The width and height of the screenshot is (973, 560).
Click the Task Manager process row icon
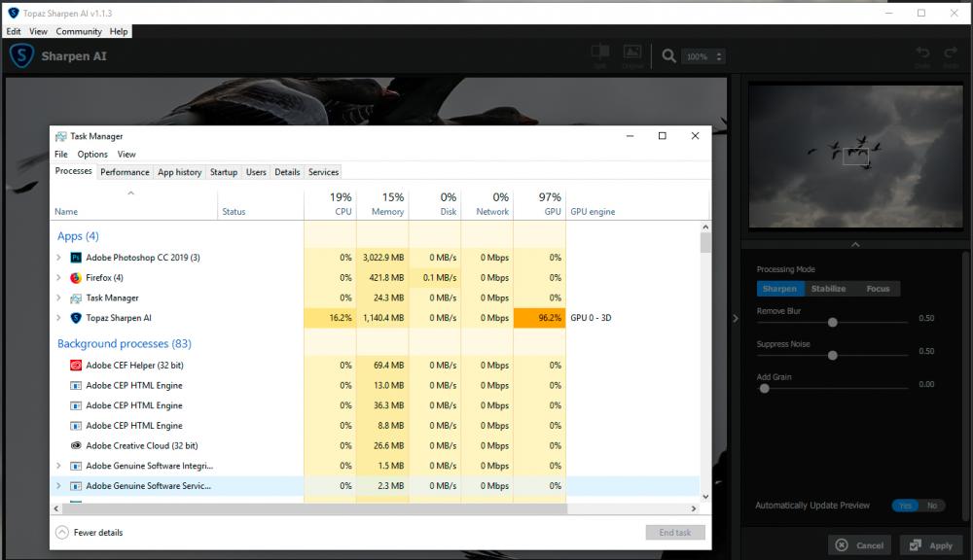coord(76,298)
